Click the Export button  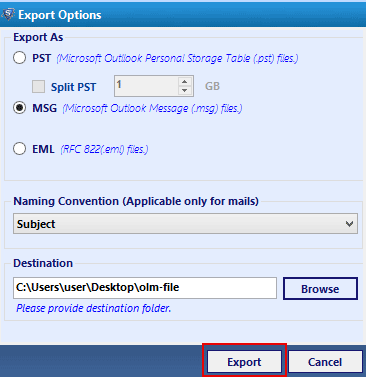pos(244,362)
